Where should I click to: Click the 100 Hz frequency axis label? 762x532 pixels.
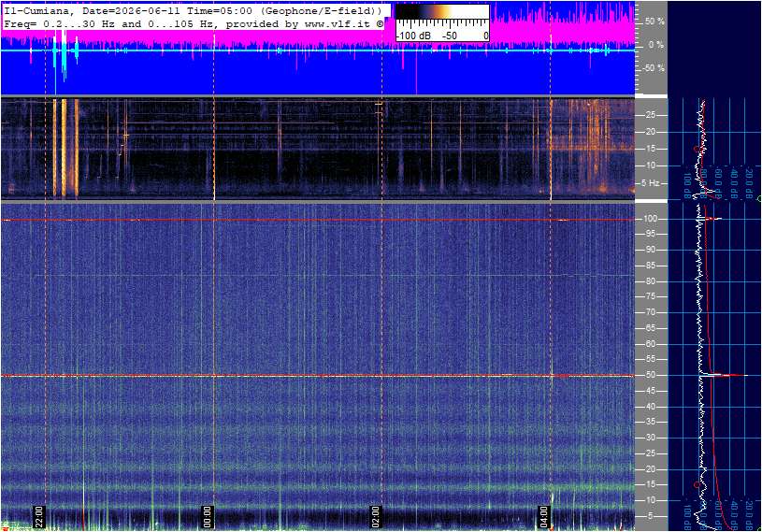pos(650,219)
